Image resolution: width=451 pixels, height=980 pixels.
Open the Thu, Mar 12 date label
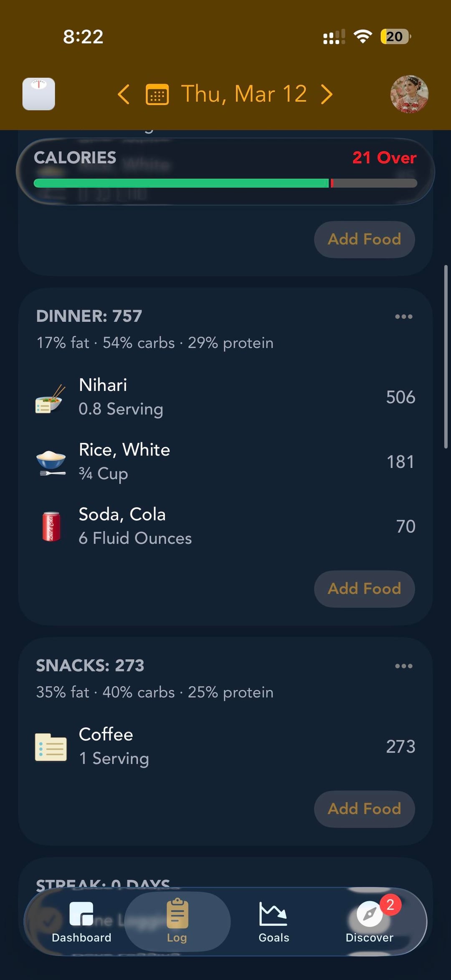(x=244, y=94)
